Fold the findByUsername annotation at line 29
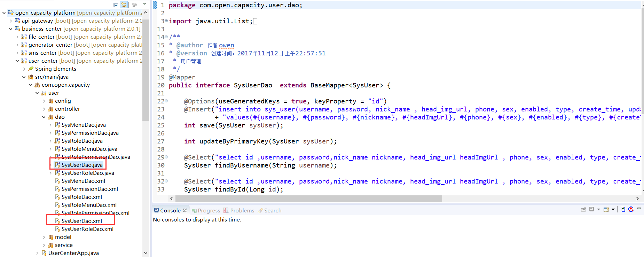 pyautogui.click(x=166, y=157)
